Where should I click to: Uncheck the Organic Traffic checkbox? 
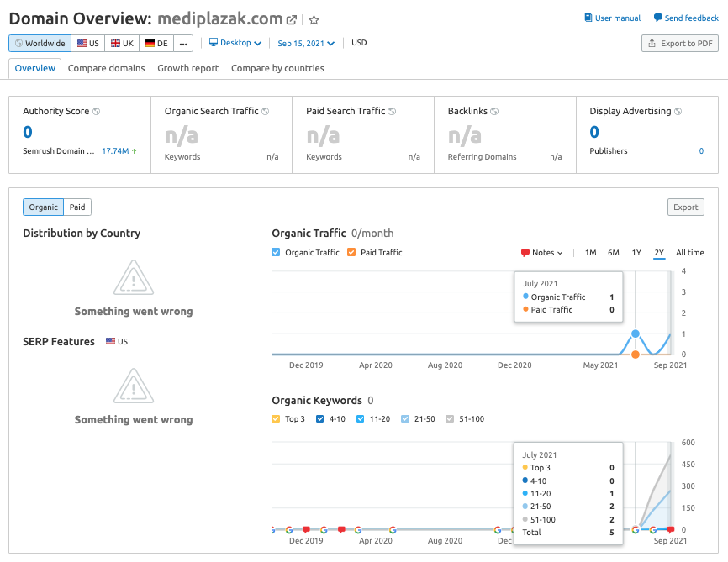tap(277, 253)
